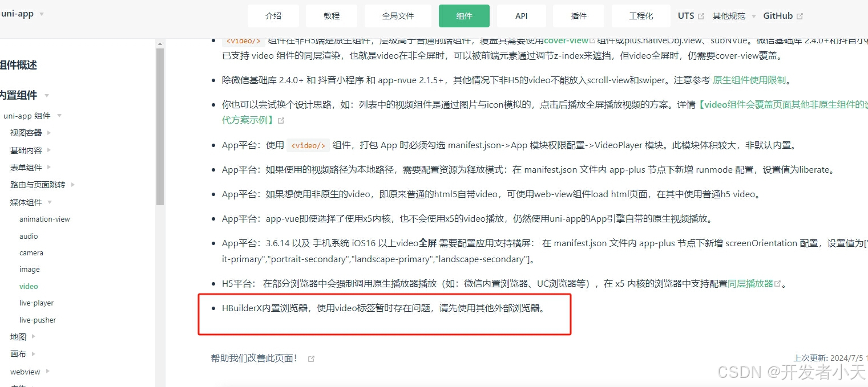Open the 工程化 nav tab
The width and height of the screenshot is (868, 387).
tap(641, 16)
